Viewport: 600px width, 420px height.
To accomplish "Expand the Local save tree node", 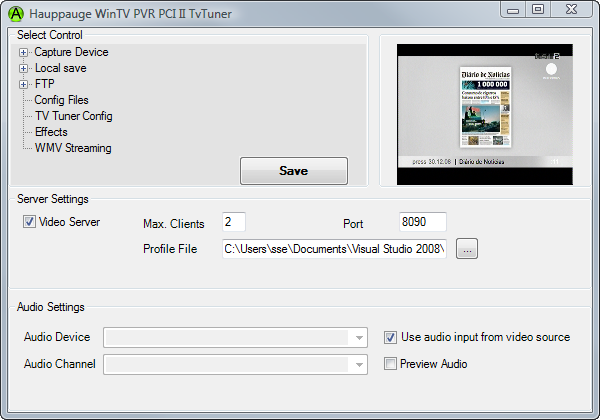I will [x=23, y=68].
